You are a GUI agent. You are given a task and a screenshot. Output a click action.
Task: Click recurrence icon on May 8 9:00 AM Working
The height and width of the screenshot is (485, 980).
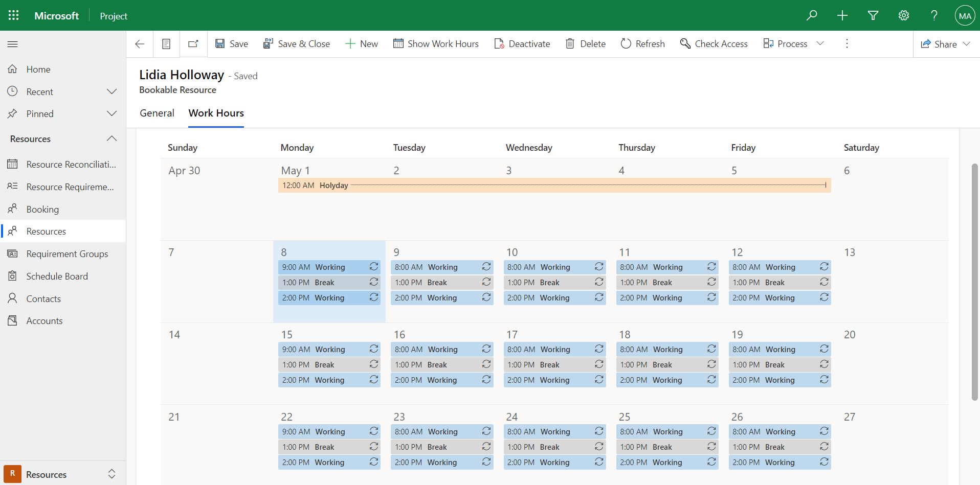(x=374, y=267)
